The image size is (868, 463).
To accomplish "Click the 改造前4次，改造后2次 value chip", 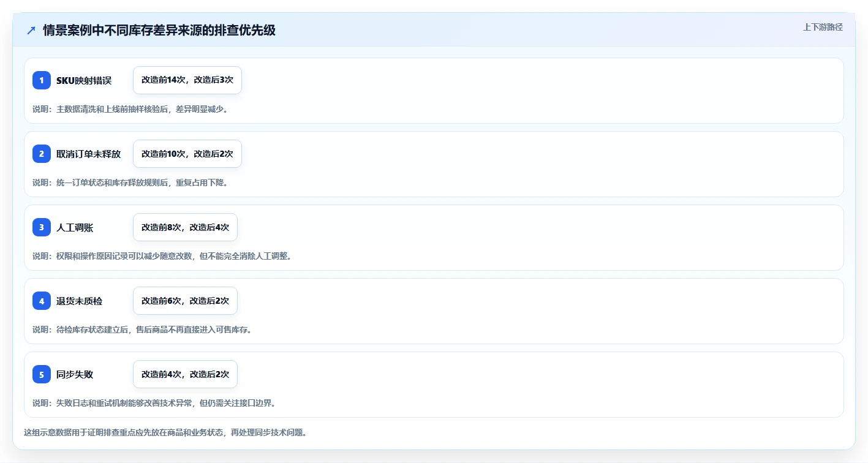I will coord(185,374).
